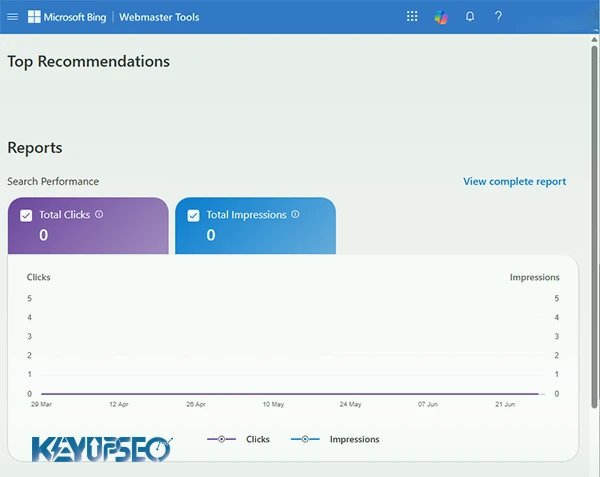
Task: Click the purple clicks line in chart
Action: 290,394
